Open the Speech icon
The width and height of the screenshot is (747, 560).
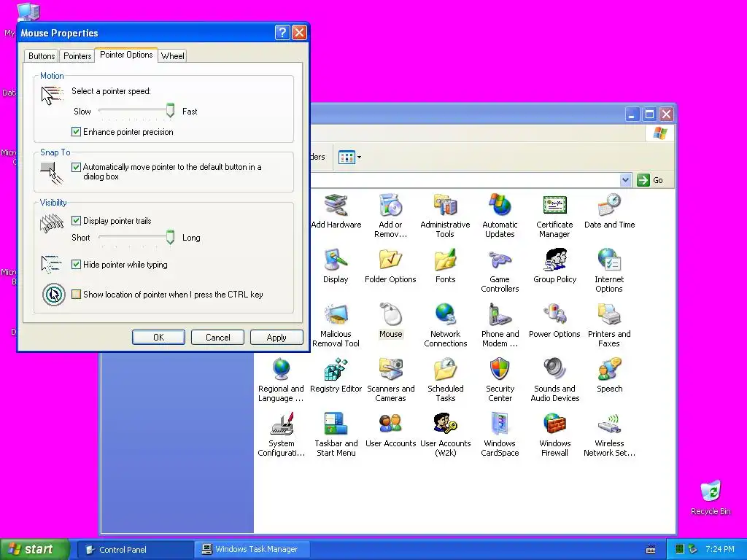click(609, 376)
